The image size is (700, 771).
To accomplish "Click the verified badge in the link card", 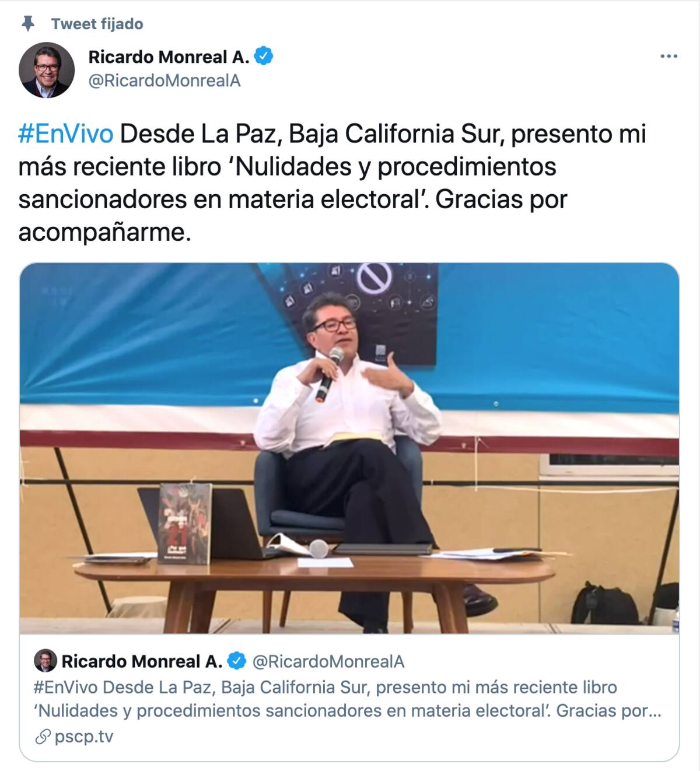I will (x=236, y=661).
